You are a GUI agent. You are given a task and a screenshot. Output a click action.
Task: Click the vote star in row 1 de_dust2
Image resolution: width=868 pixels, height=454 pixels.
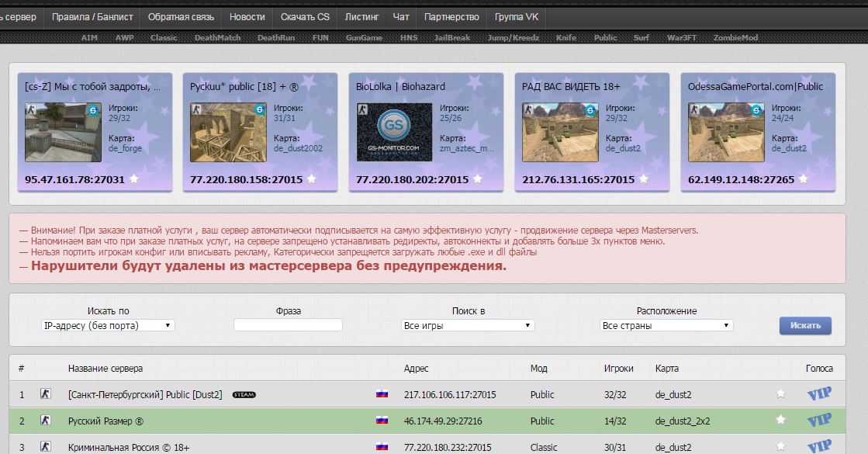(780, 393)
